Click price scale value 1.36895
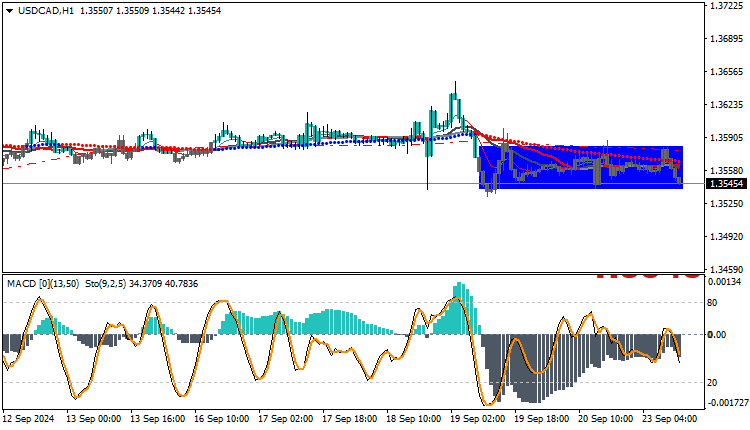750x430 pixels. [727, 39]
